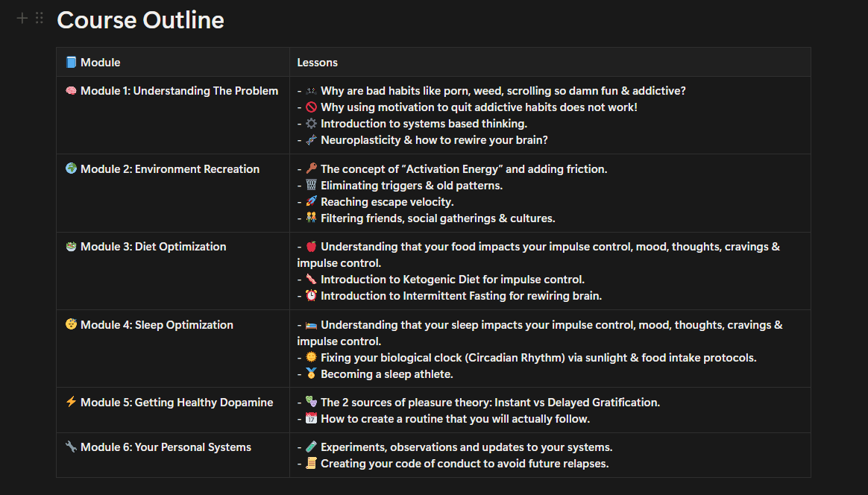868x495 pixels.
Task: Click the alarm clock emoji for Intermittent Fasting
Action: click(311, 296)
